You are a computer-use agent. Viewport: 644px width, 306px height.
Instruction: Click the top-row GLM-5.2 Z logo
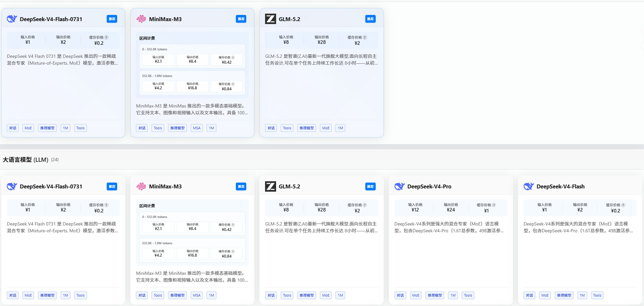[x=271, y=19]
